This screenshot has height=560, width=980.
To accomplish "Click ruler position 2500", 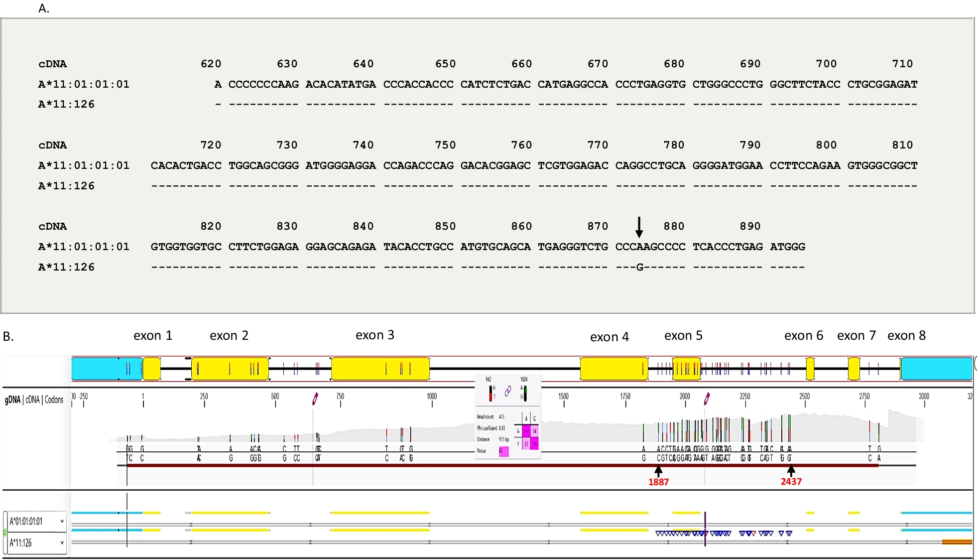I will point(805,397).
